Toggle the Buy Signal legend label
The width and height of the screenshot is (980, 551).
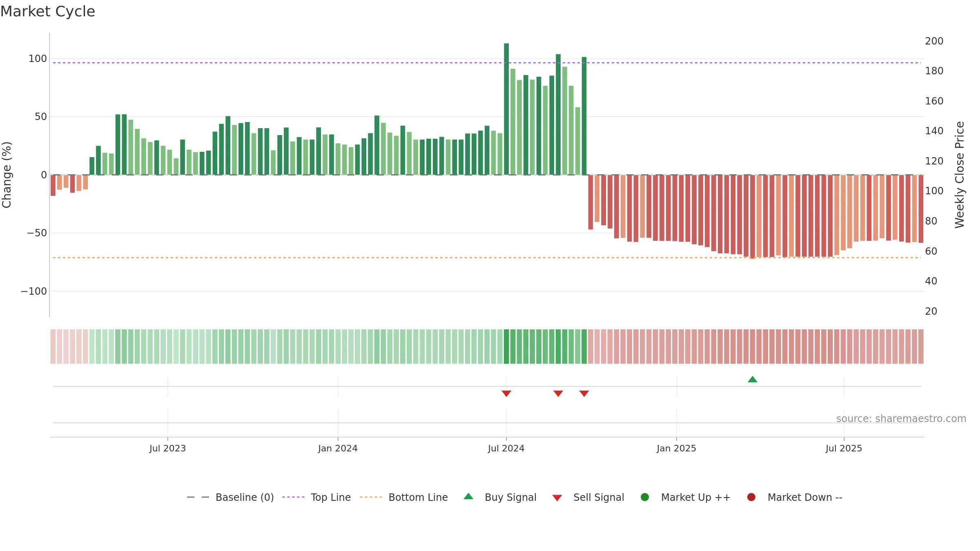510,498
